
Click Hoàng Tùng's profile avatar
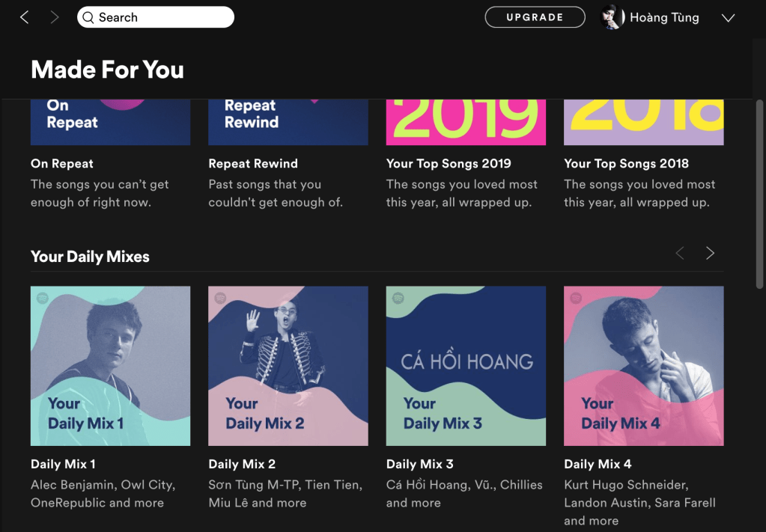613,17
